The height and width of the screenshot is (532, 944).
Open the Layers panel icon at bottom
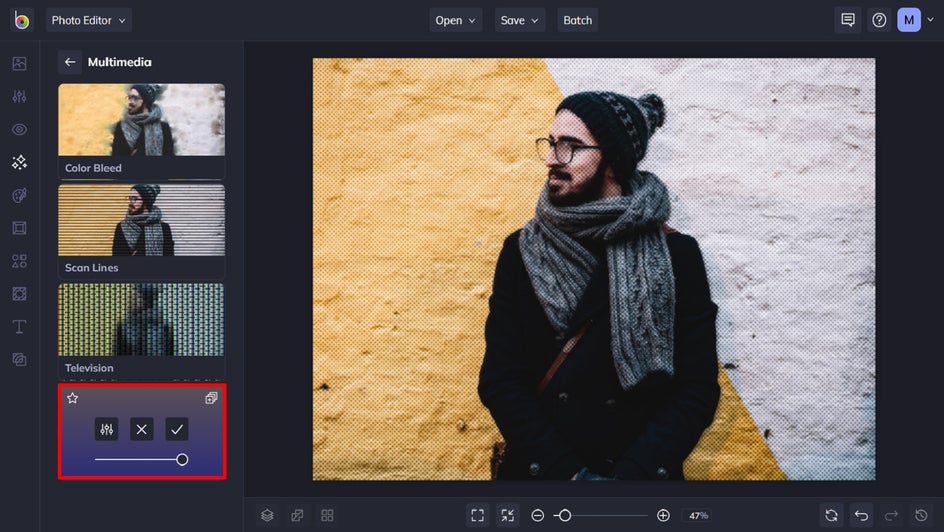pyautogui.click(x=267, y=516)
